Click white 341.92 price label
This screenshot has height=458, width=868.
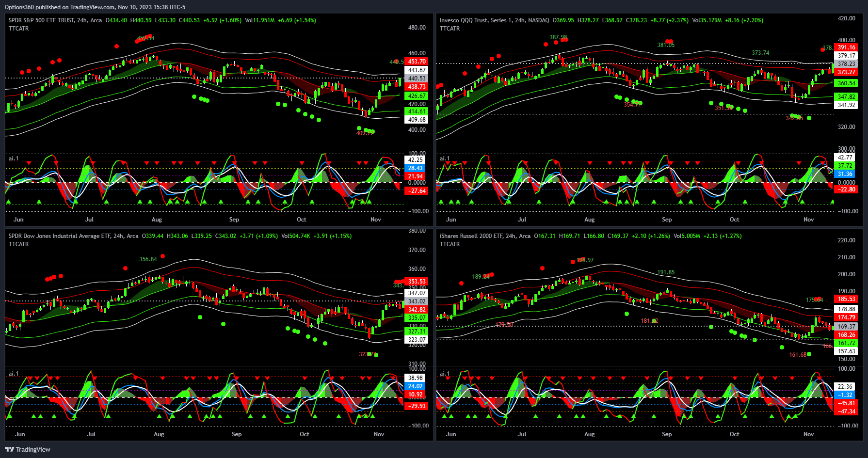pos(847,105)
